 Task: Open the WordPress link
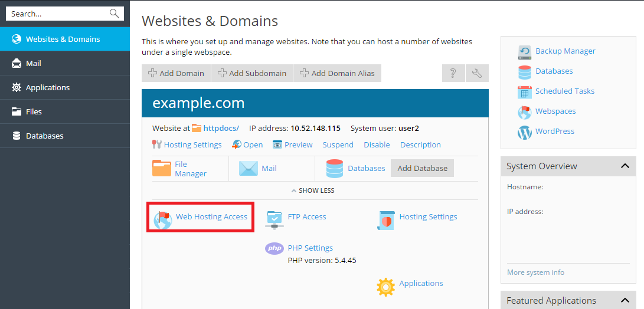pyautogui.click(x=555, y=132)
